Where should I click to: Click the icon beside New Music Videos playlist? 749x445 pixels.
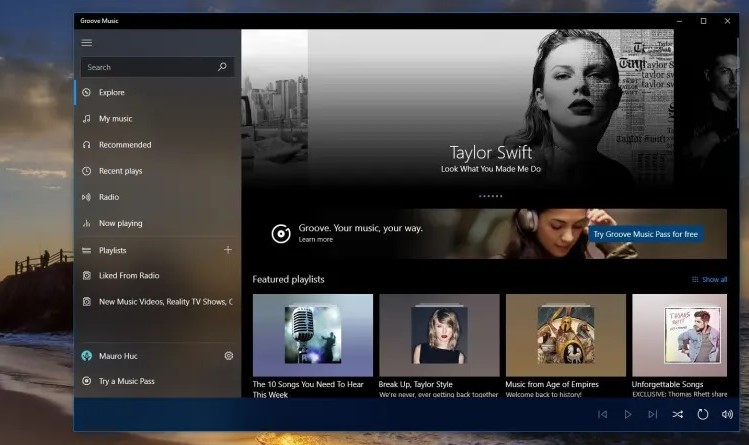86,302
